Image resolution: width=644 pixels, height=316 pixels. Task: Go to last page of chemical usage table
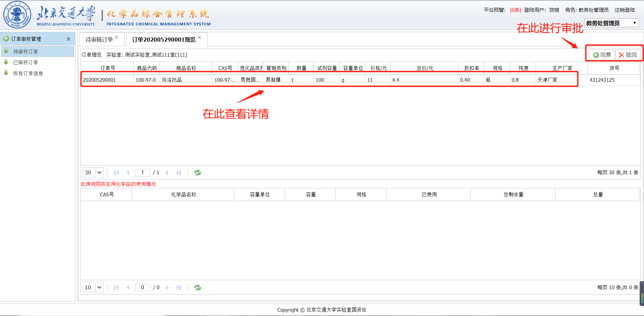pyautogui.click(x=179, y=288)
